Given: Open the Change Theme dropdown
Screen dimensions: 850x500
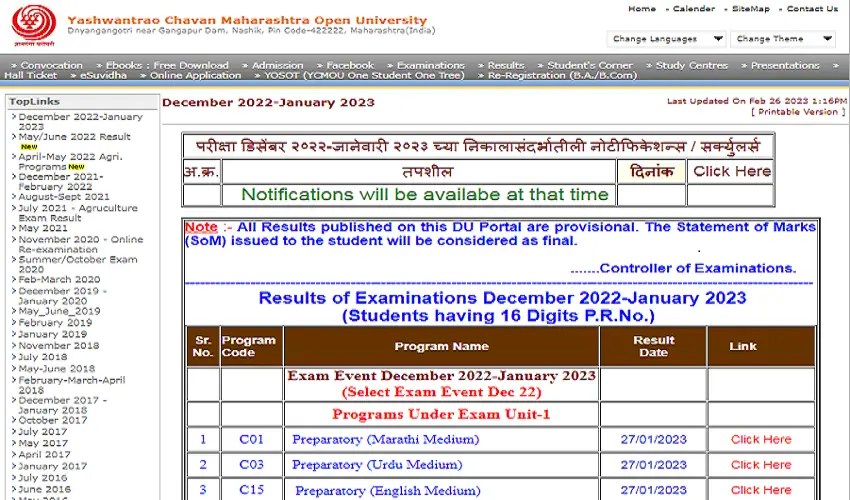Looking at the screenshot, I should point(782,39).
